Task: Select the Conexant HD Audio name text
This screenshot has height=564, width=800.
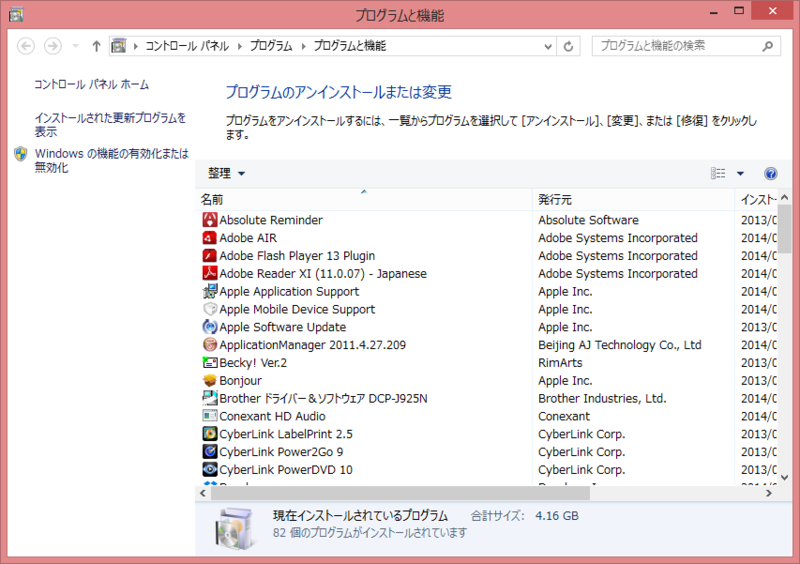Action: [x=272, y=416]
